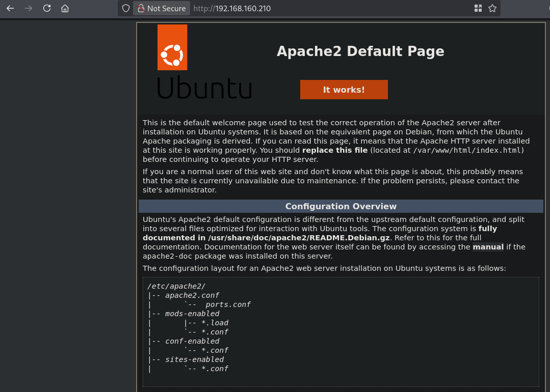Click the mods-enabled tree entry

[192, 314]
